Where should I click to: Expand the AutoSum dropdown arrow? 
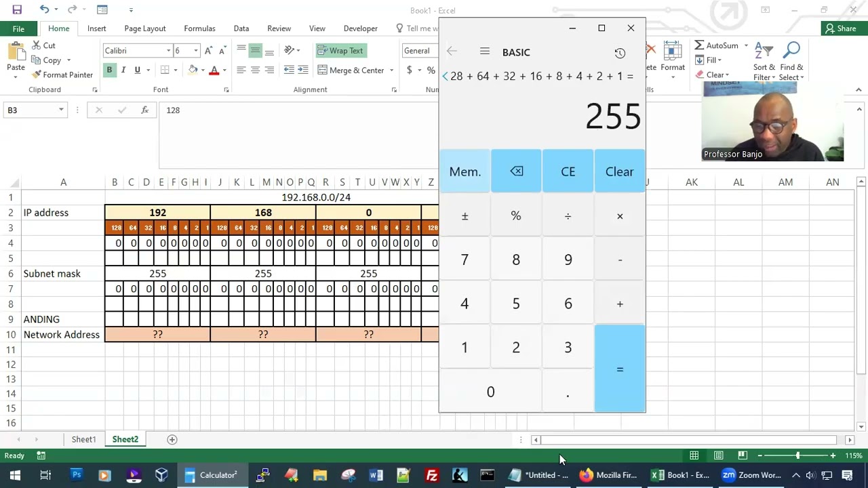pos(746,45)
